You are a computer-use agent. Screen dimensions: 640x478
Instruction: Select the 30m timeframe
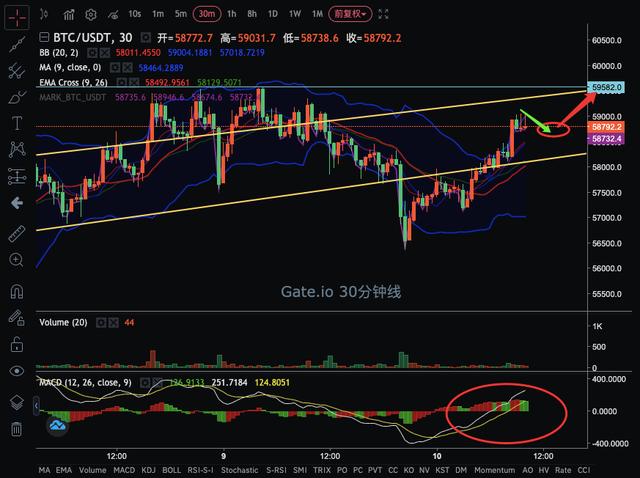(x=207, y=14)
